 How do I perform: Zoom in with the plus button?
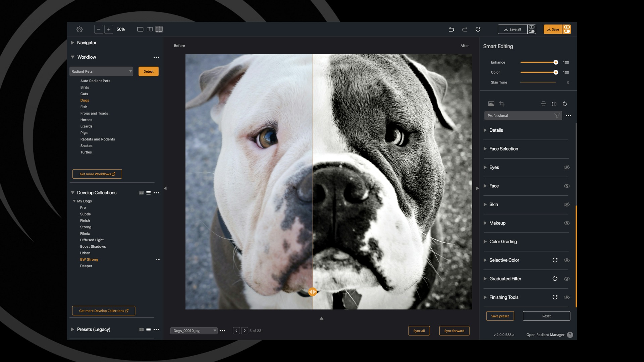[109, 29]
